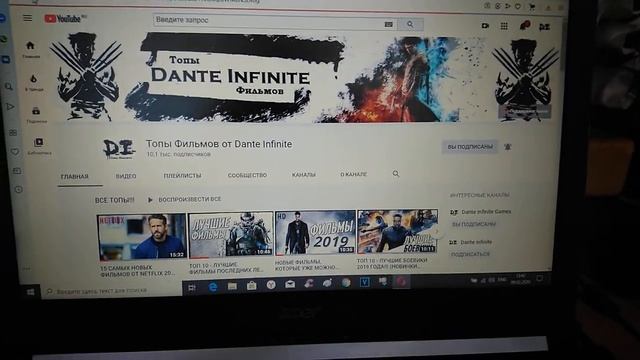640x360 pixels.
Task: Open the Windows Start menu
Action: coord(31,292)
